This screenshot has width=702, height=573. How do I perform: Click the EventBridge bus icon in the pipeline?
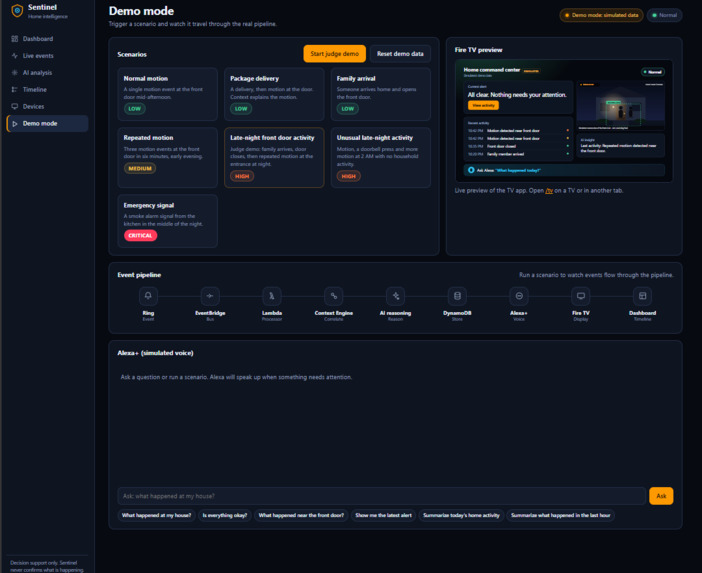tap(210, 296)
